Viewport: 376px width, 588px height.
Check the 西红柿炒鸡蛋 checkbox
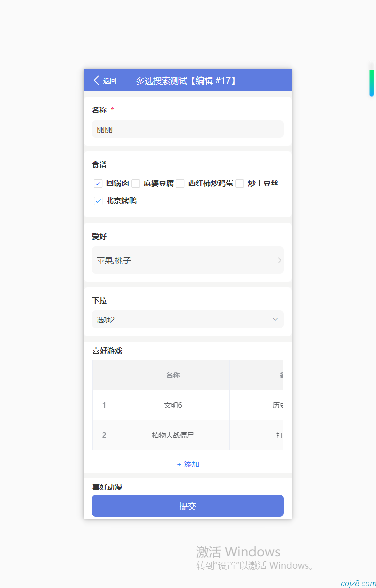pyautogui.click(x=180, y=183)
